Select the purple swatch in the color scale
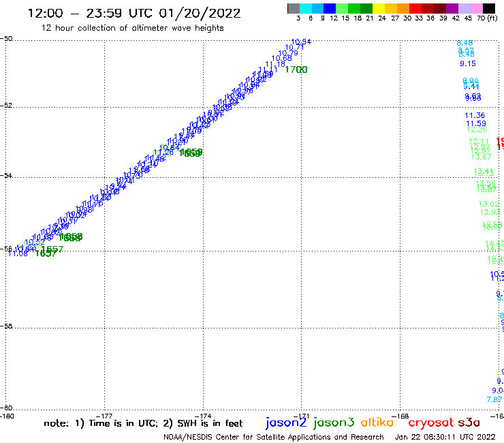The width and height of the screenshot is (504, 443). click(x=452, y=8)
